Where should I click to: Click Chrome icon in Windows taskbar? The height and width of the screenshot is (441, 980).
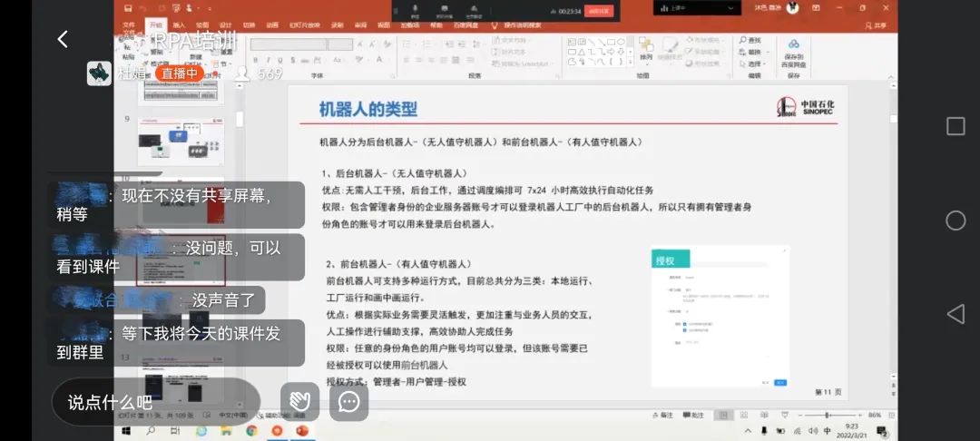(x=251, y=430)
